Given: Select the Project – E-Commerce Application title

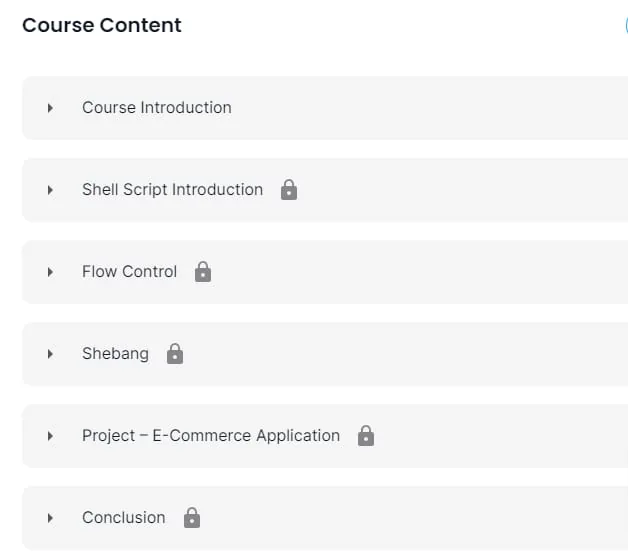Looking at the screenshot, I should point(211,435).
